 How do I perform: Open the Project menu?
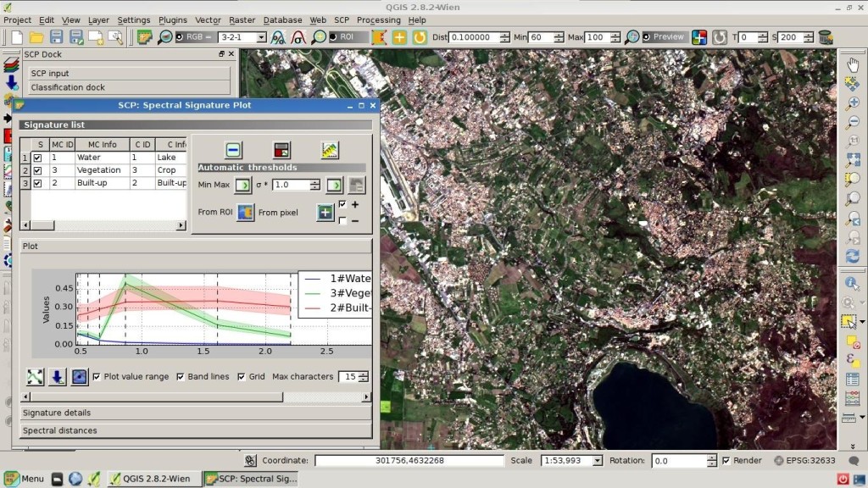17,20
